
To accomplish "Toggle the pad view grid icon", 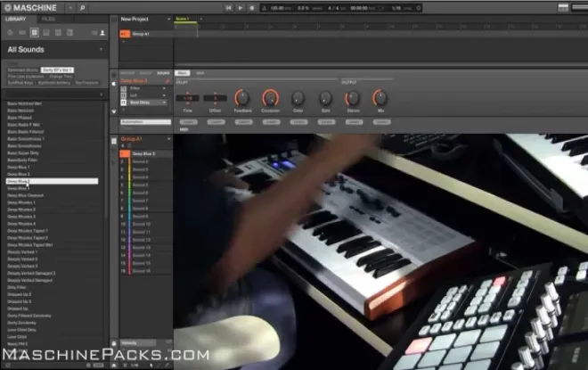I will [114, 141].
